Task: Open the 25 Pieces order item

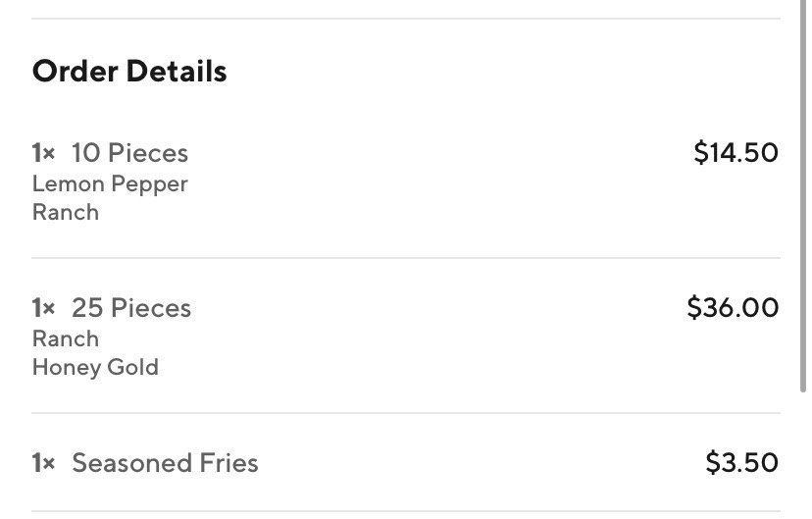Action: tap(131, 308)
